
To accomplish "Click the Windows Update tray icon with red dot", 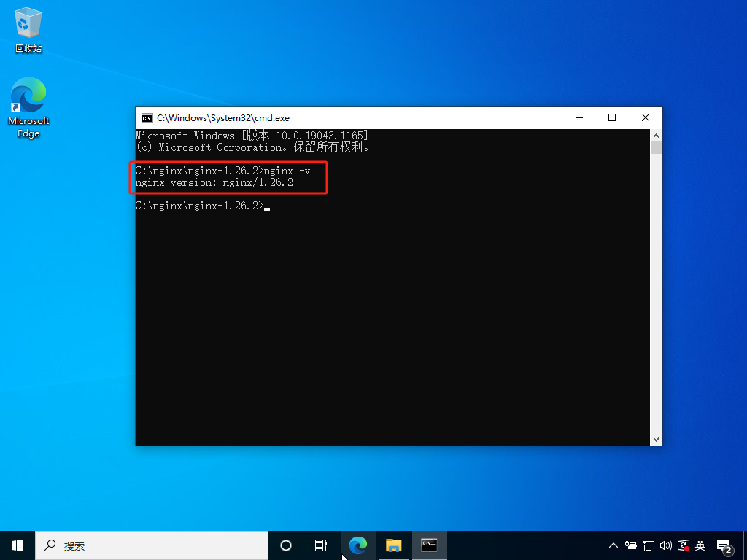I will click(683, 545).
